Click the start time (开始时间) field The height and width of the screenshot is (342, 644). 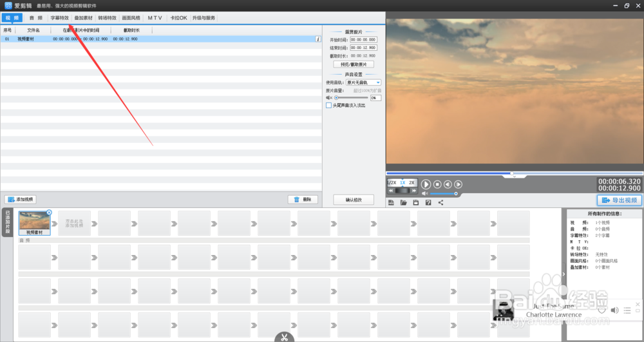point(363,40)
